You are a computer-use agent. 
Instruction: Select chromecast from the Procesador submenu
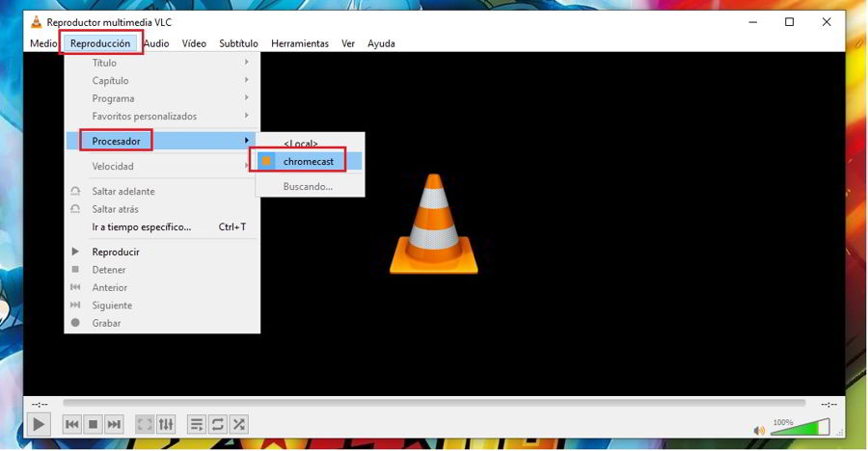tap(308, 161)
